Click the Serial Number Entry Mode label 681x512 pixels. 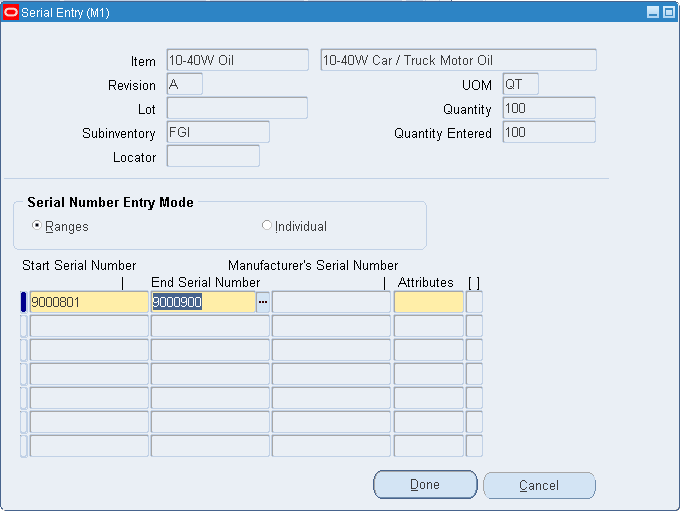click(x=110, y=202)
